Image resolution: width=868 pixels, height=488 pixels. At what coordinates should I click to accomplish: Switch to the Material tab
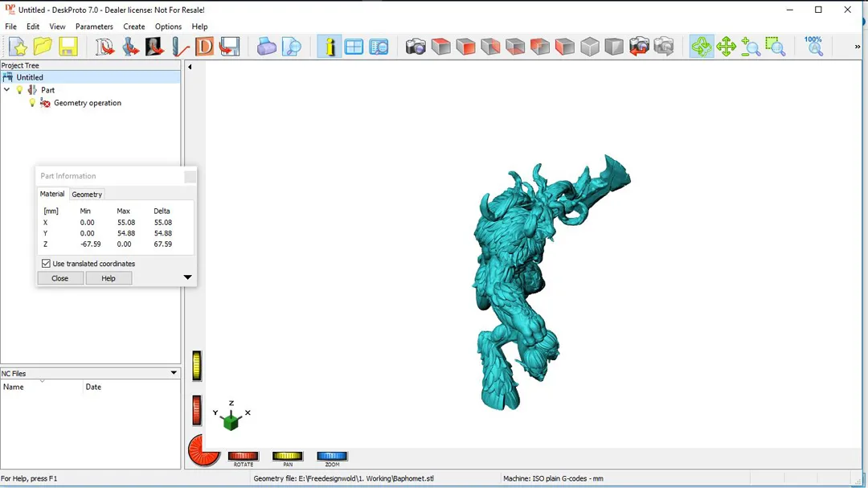pyautogui.click(x=52, y=194)
